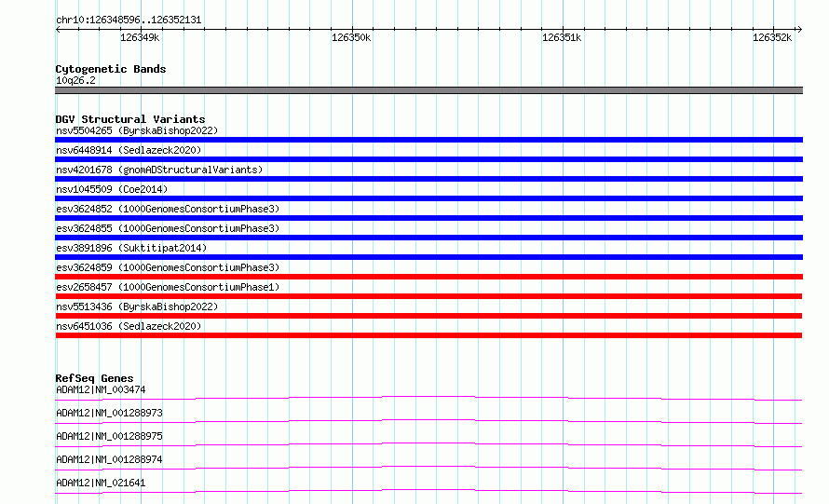Select transcript label ADAM12|NM_003474

point(101,389)
